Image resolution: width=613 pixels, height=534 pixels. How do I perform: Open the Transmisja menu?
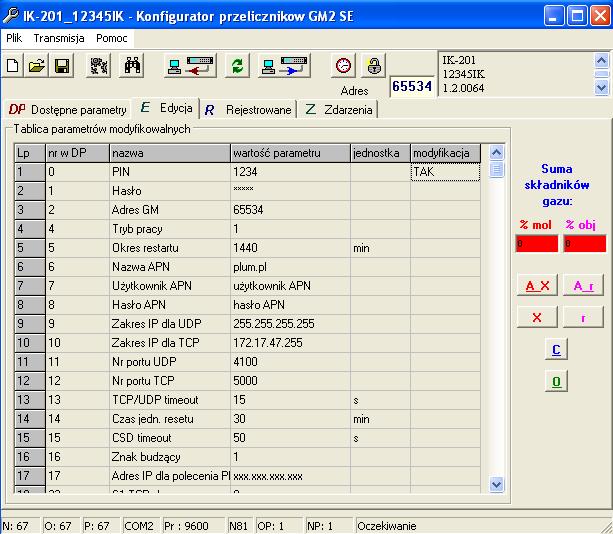click(59, 38)
